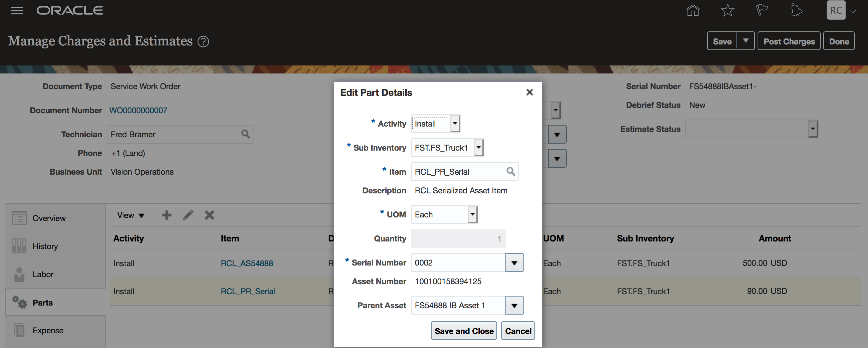Click the help icon beside page title
The height and width of the screenshot is (348, 868).
click(203, 42)
